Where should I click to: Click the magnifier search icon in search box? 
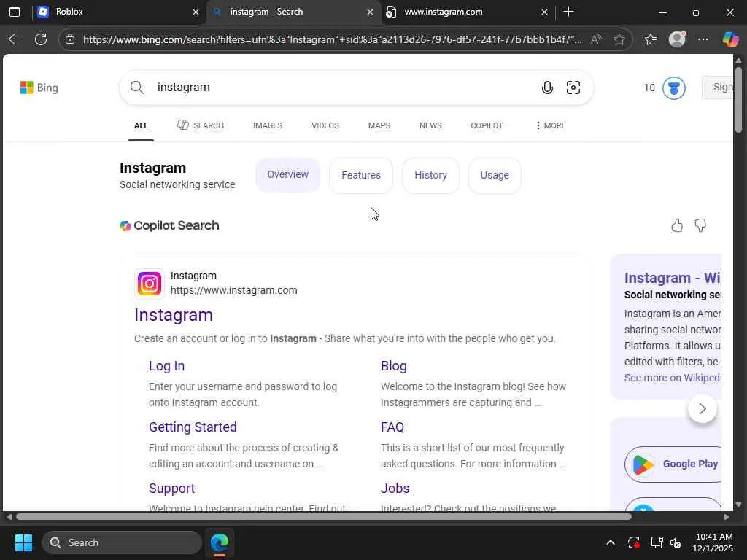(x=136, y=87)
